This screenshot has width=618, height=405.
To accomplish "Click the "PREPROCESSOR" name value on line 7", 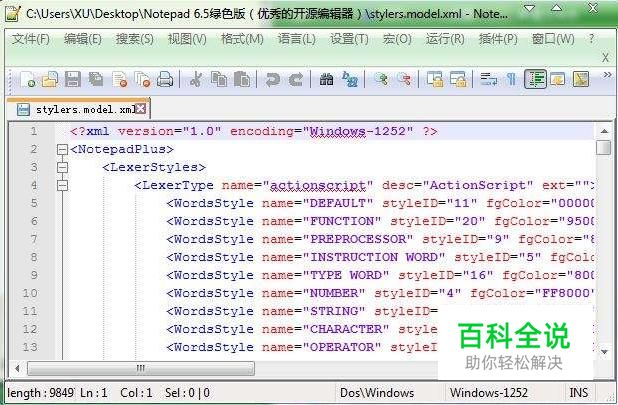I will point(357,239).
